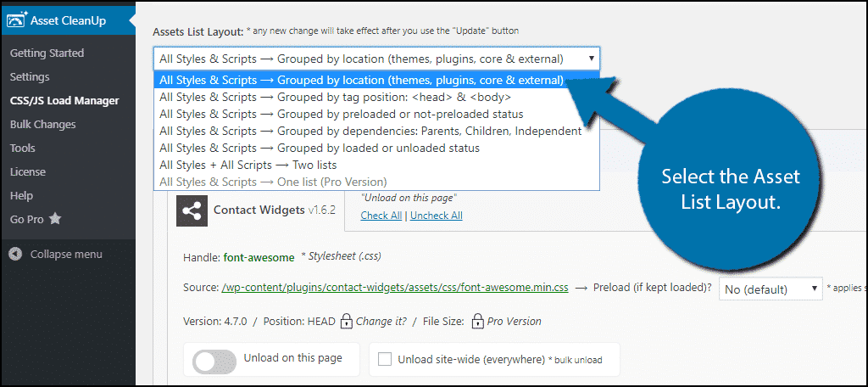
Task: Click the Go Pro star icon
Action: [x=55, y=219]
